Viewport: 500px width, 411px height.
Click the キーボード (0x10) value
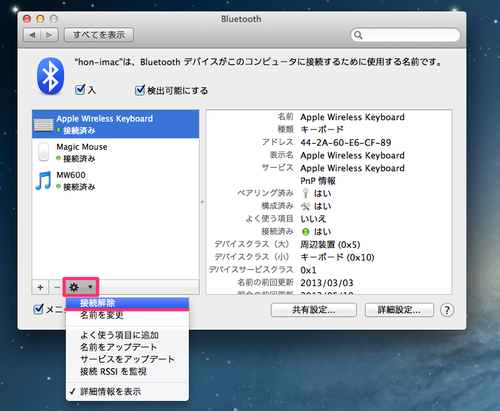pyautogui.click(x=337, y=257)
